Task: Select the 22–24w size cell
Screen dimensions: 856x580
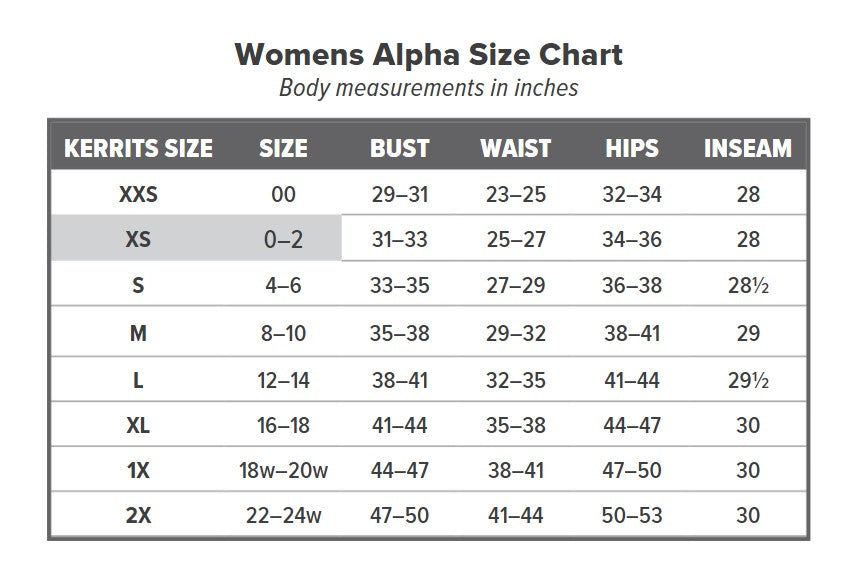Action: point(283,516)
